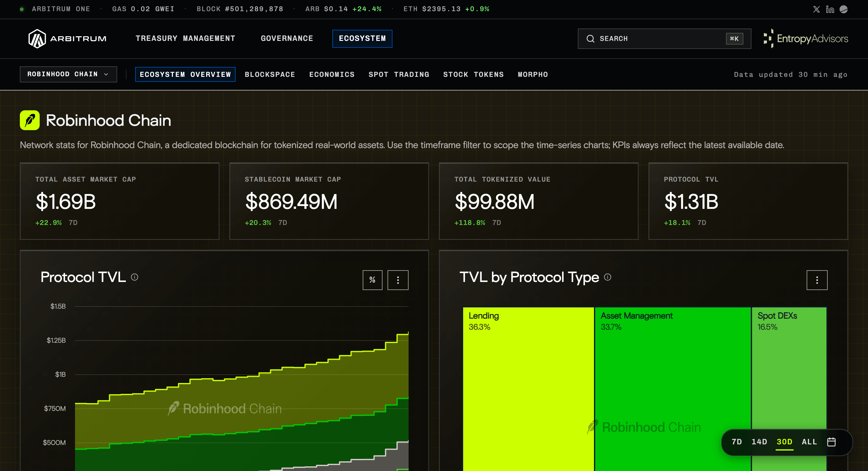Switch to Spot Trading tab
The image size is (868, 471).
pos(399,74)
